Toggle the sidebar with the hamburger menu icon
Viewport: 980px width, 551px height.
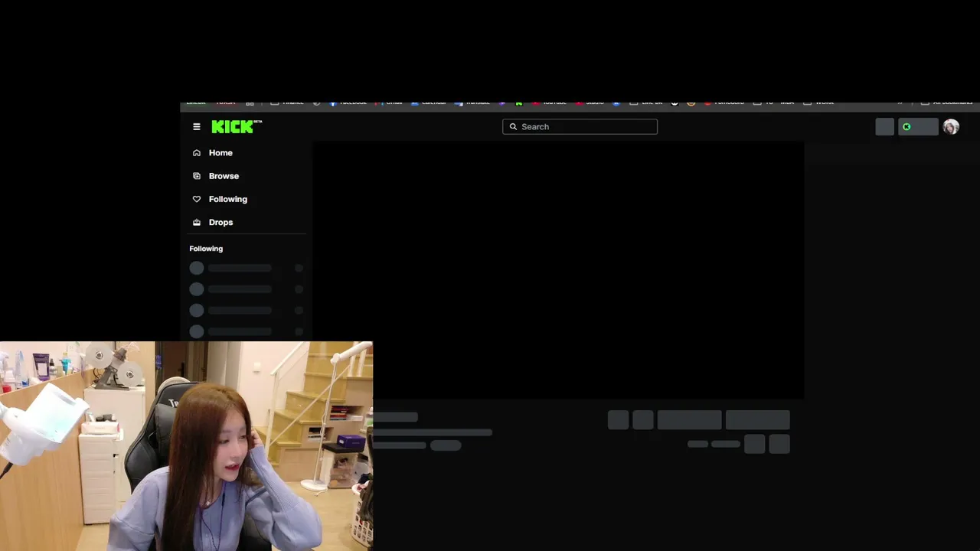click(197, 127)
